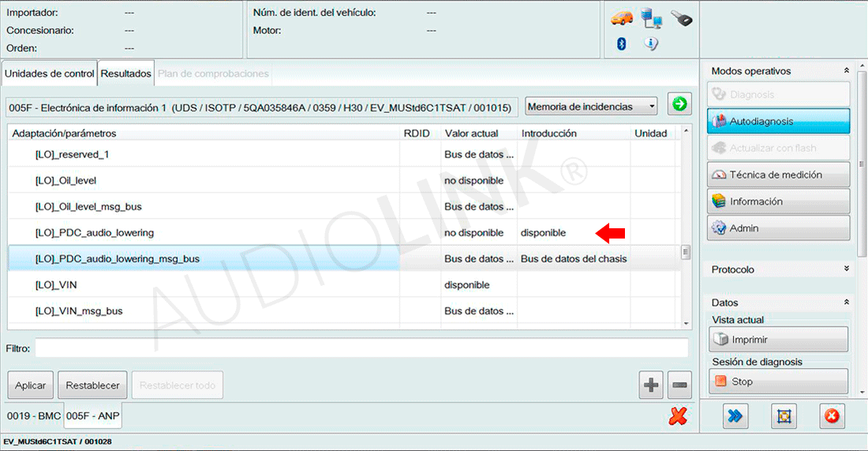Screen dimensions: 868x451
Task: Click the car vehicle icon
Action: pyautogui.click(x=622, y=18)
